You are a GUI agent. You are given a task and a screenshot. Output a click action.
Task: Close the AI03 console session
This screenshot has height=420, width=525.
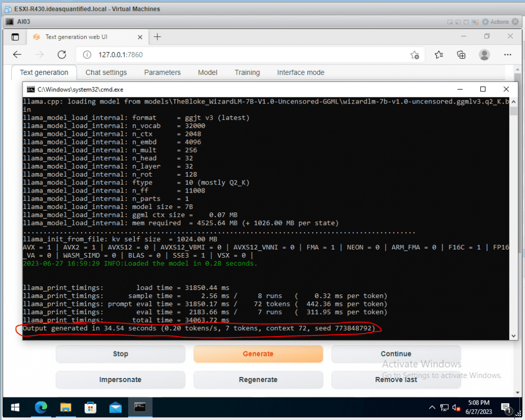(x=515, y=22)
